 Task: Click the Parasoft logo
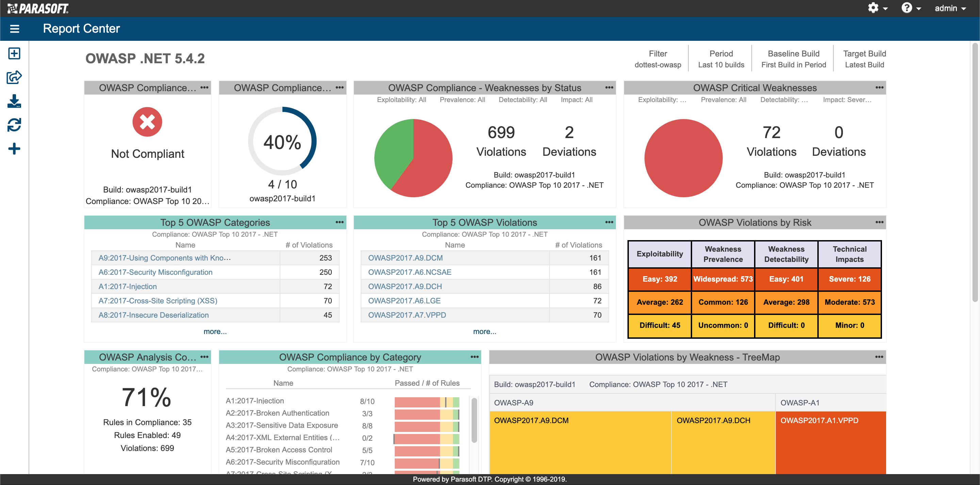click(38, 9)
